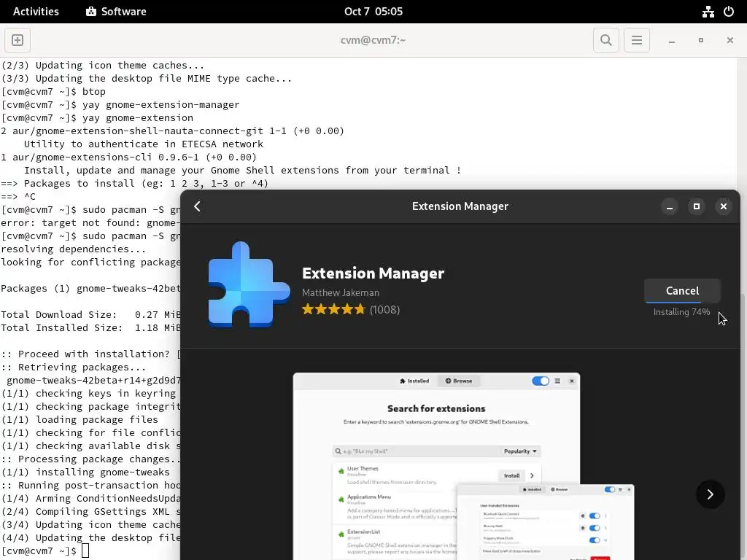The width and height of the screenshot is (747, 560).
Task: Click the Installing 74% progress bar
Action: pos(682,302)
